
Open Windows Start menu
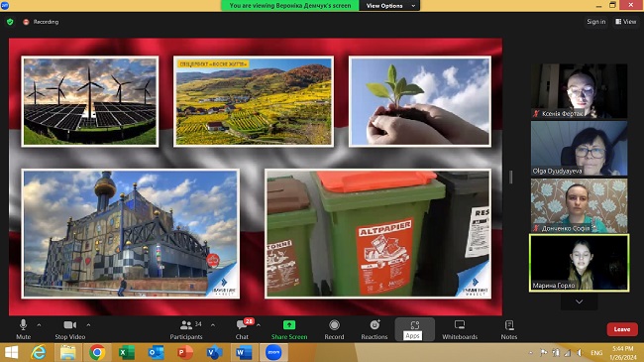coord(12,352)
